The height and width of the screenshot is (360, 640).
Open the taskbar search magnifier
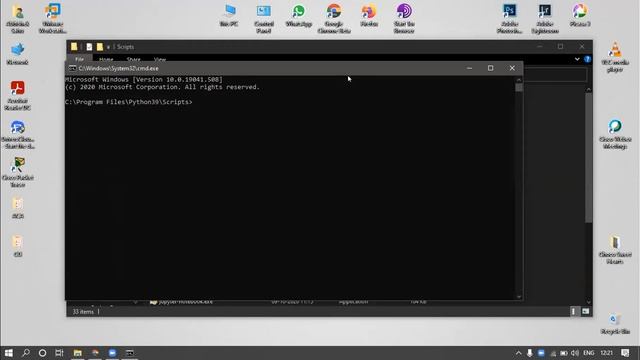pyautogui.click(x=26, y=353)
